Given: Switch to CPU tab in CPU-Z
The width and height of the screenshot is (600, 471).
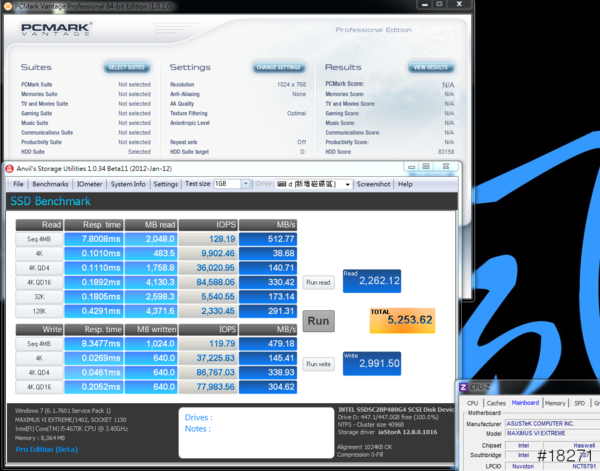Looking at the screenshot, I should click(473, 403).
